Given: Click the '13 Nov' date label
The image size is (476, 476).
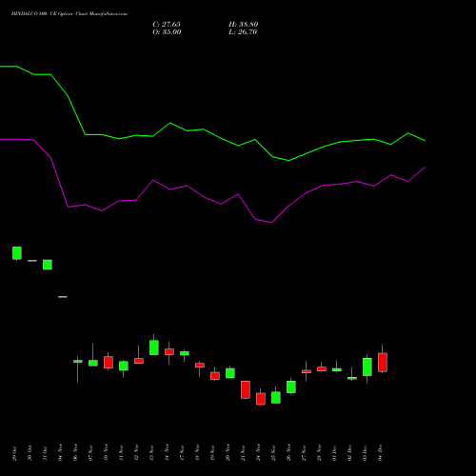Looking at the screenshot, I should (151, 452).
